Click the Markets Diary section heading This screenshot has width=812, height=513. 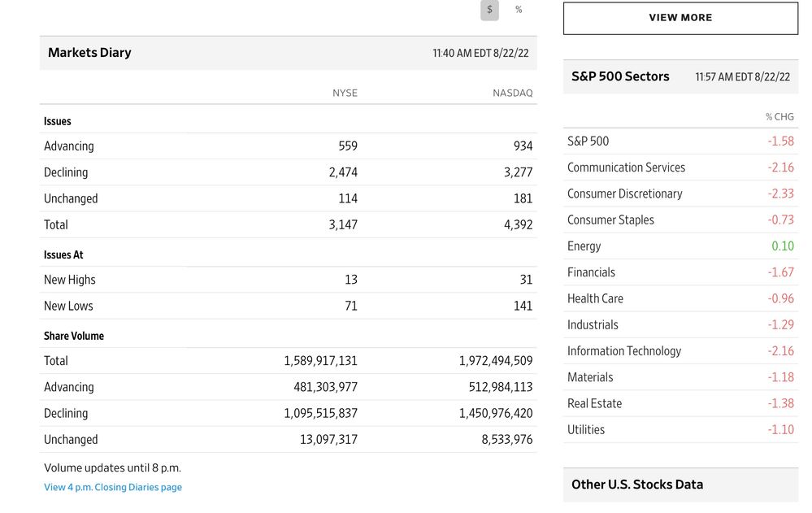click(89, 53)
